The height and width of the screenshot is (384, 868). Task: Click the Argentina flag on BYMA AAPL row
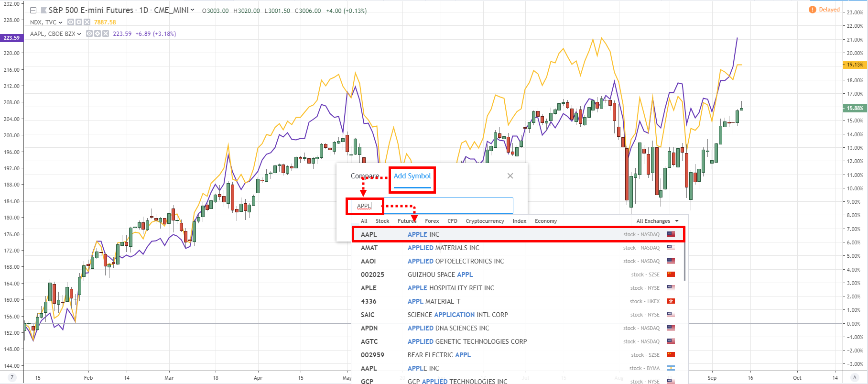pyautogui.click(x=671, y=368)
